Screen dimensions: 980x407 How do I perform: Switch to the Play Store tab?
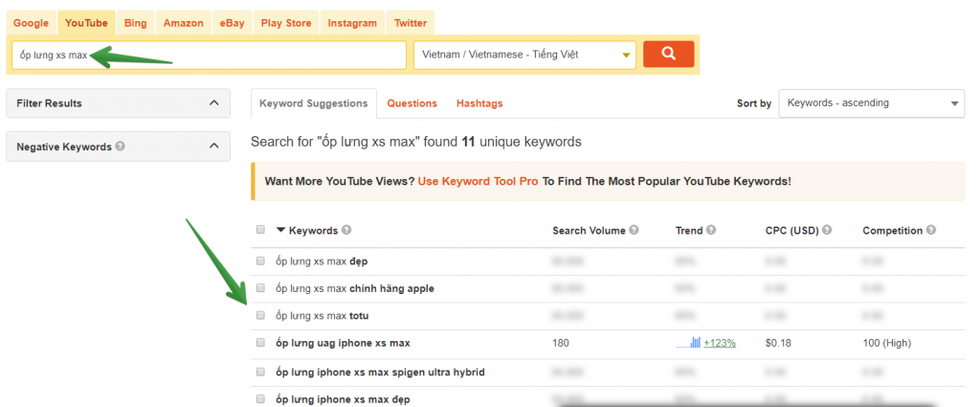coord(286,23)
